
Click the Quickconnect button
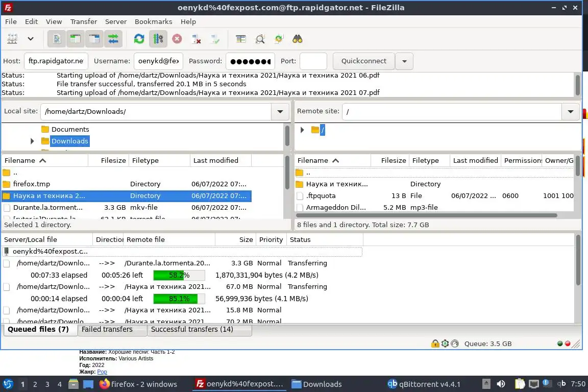[364, 61]
